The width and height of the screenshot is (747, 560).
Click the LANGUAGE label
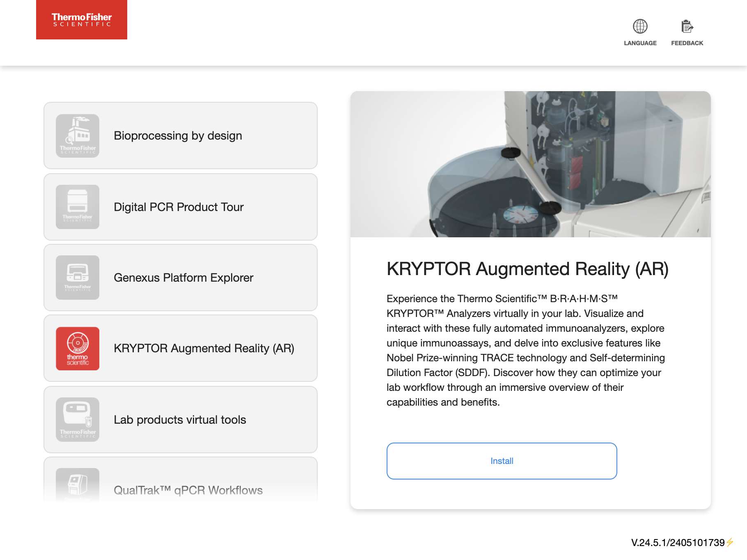[x=640, y=43]
